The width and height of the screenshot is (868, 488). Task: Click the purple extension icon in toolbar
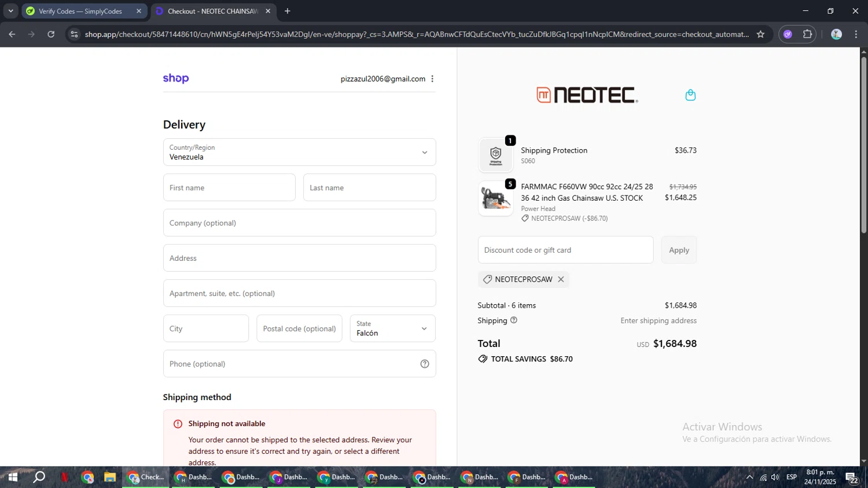(x=788, y=34)
